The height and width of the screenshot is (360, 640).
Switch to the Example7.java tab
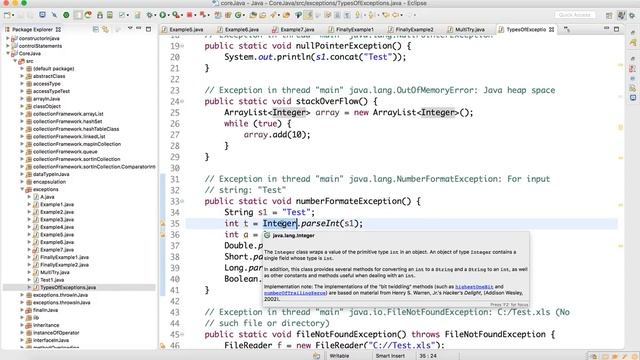pyautogui.click(x=297, y=30)
